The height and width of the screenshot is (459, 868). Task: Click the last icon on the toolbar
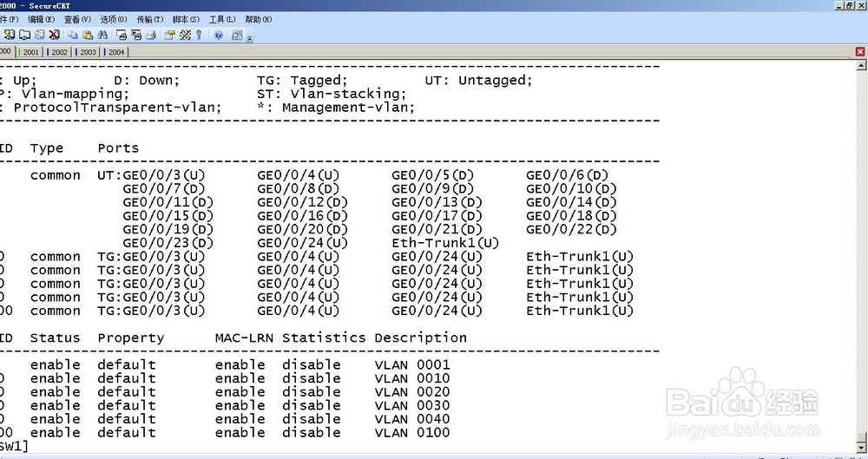(x=238, y=35)
